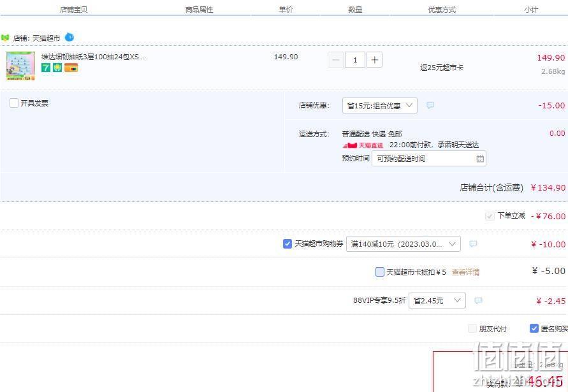This screenshot has height=392, width=568.
Task: Click the 店铺宝贝 column header
Action: pyautogui.click(x=73, y=10)
